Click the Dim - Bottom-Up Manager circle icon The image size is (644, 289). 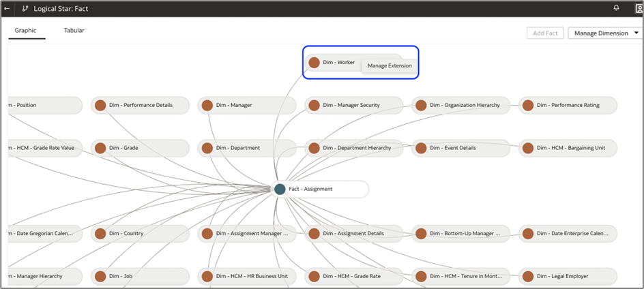coord(421,234)
